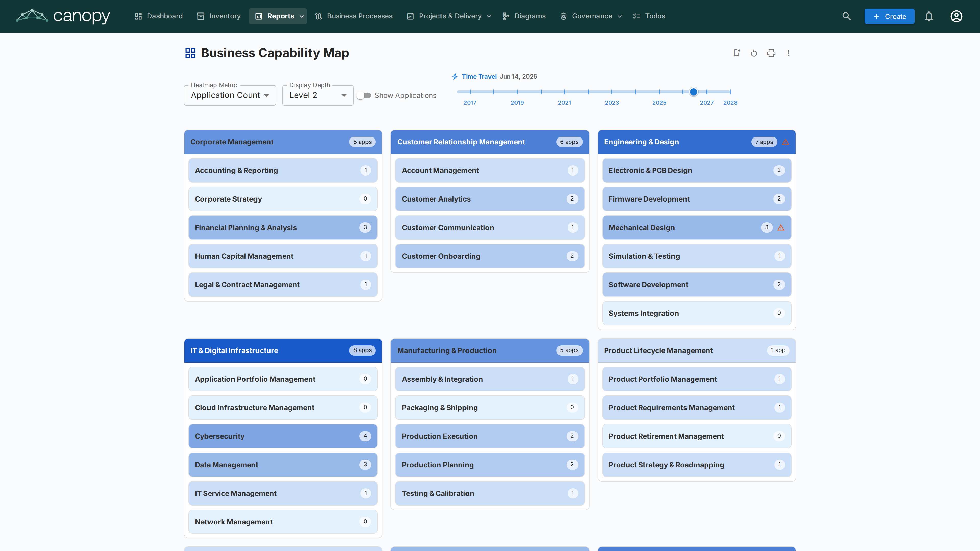Click the Create button
This screenshot has height=551, width=980.
tap(889, 16)
